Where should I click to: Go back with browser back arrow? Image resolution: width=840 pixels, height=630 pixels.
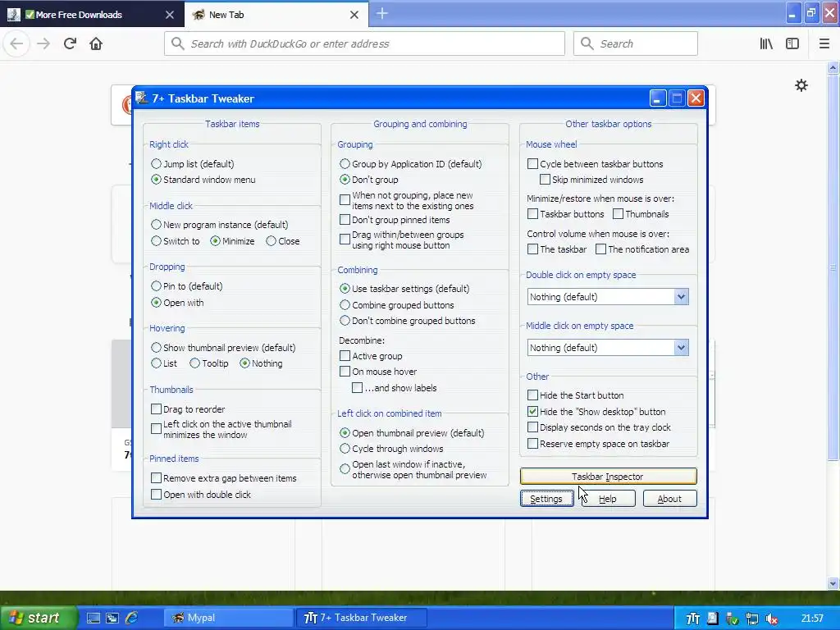point(16,43)
